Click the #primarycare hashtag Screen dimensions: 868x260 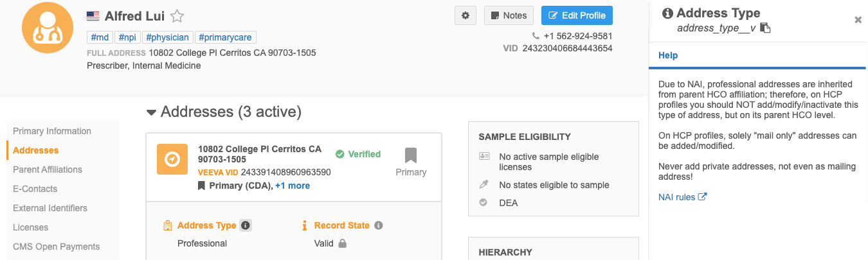(225, 37)
